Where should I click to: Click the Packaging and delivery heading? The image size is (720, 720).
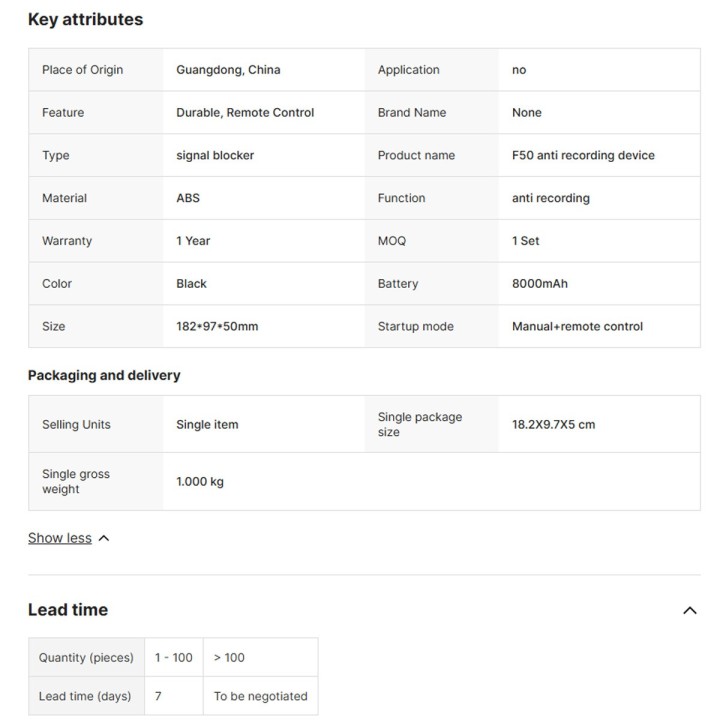pyautogui.click(x=104, y=375)
